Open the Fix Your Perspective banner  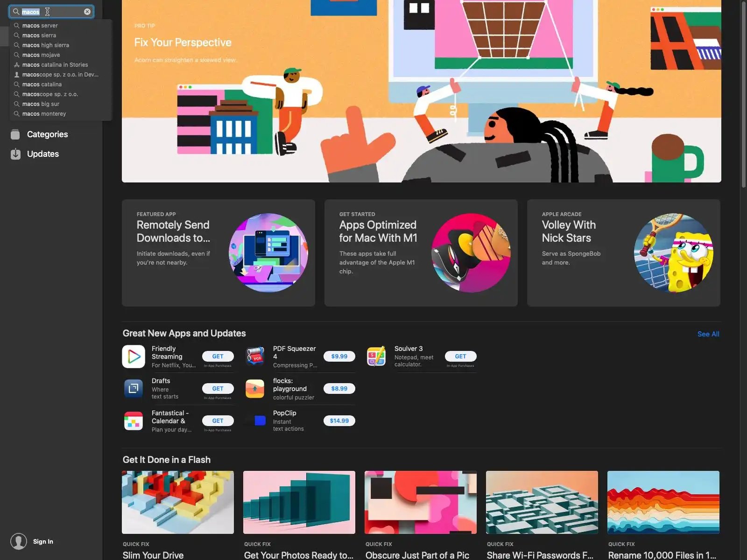422,91
